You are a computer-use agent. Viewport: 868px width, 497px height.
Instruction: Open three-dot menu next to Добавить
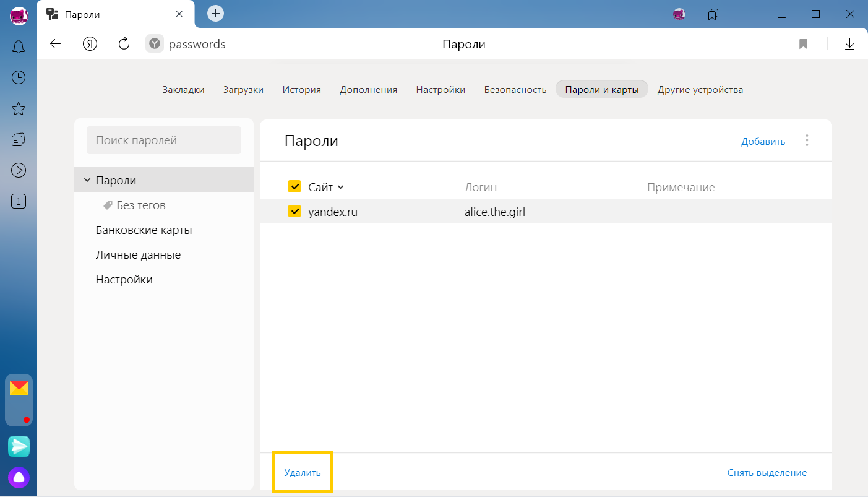pyautogui.click(x=807, y=140)
